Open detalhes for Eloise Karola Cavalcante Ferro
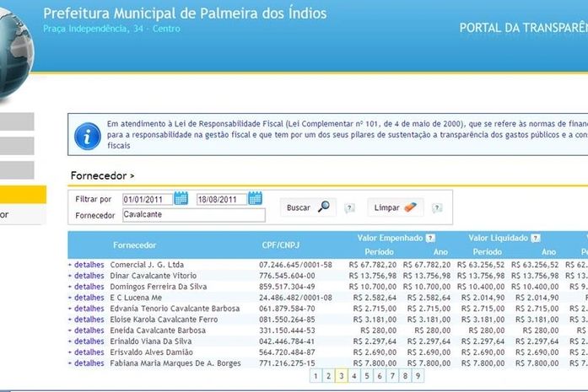The height and width of the screenshot is (392, 588). 89,320
